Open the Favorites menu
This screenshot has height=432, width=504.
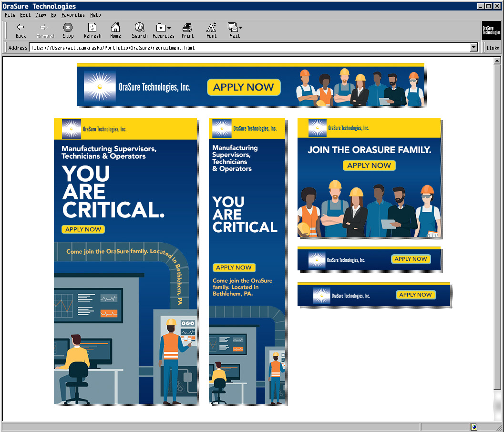point(73,15)
